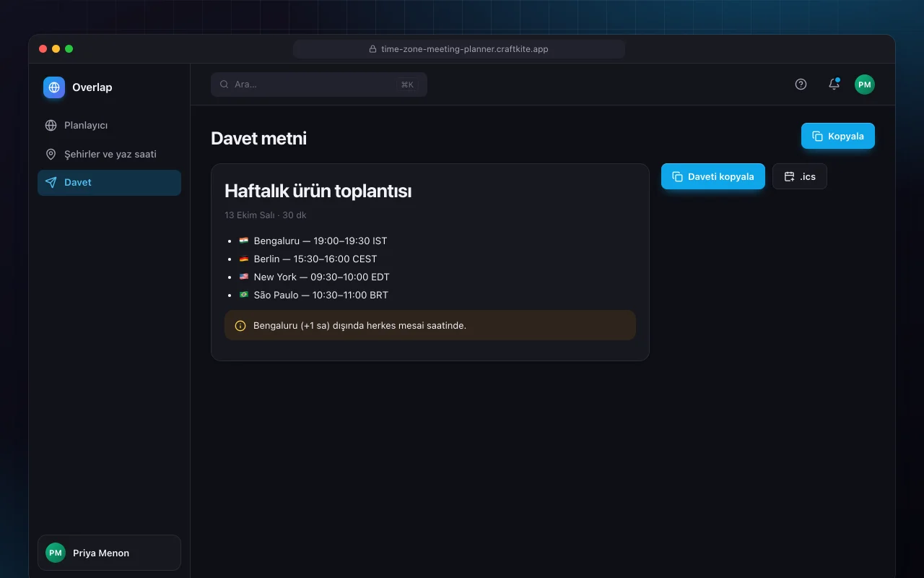Click the ⌘K shortcut hint
924x578 pixels.
[407, 85]
